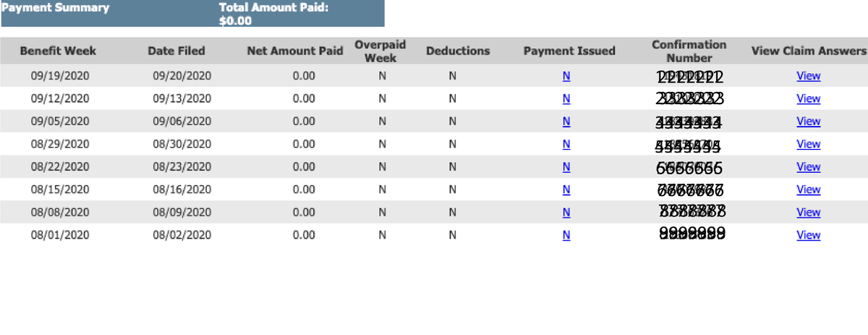Select benefit week cell 09/19/2020

tap(60, 76)
